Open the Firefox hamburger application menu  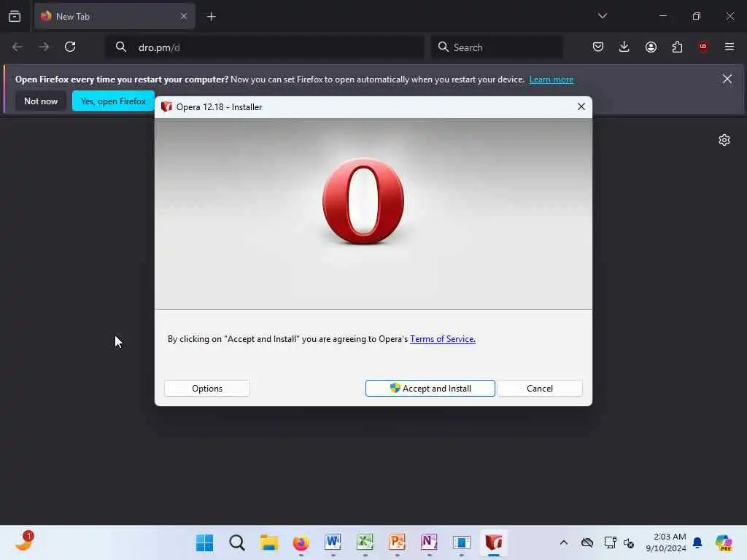coord(729,47)
